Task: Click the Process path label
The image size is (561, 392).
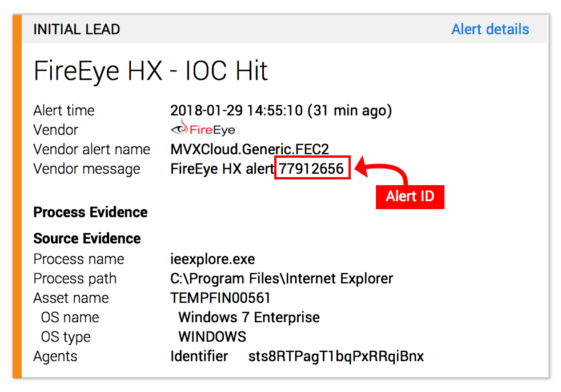Action: point(75,279)
